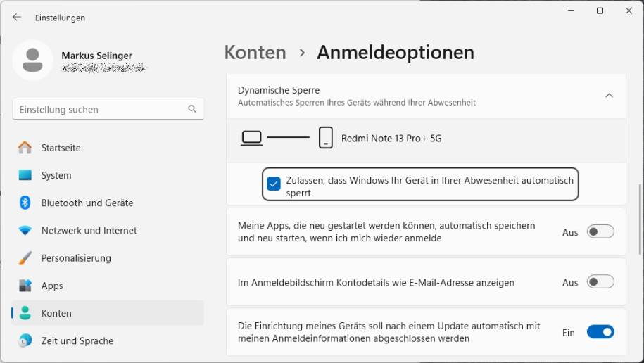Minimize the Einstellungen window
This screenshot has height=363, width=644.
(x=571, y=11)
